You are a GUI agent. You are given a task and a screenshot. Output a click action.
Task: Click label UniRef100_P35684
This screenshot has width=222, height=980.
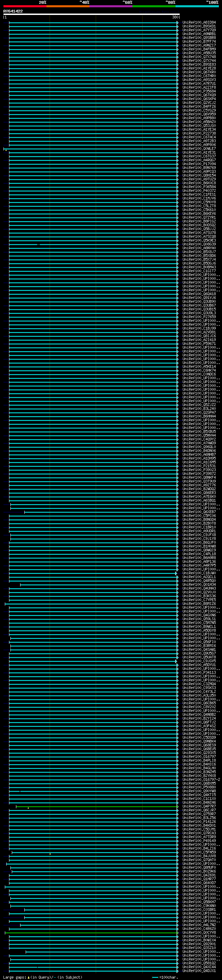(x=199, y=91)
